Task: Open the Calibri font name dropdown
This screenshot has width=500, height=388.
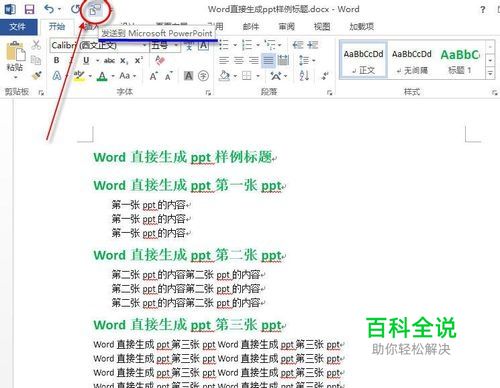Action: (145, 46)
